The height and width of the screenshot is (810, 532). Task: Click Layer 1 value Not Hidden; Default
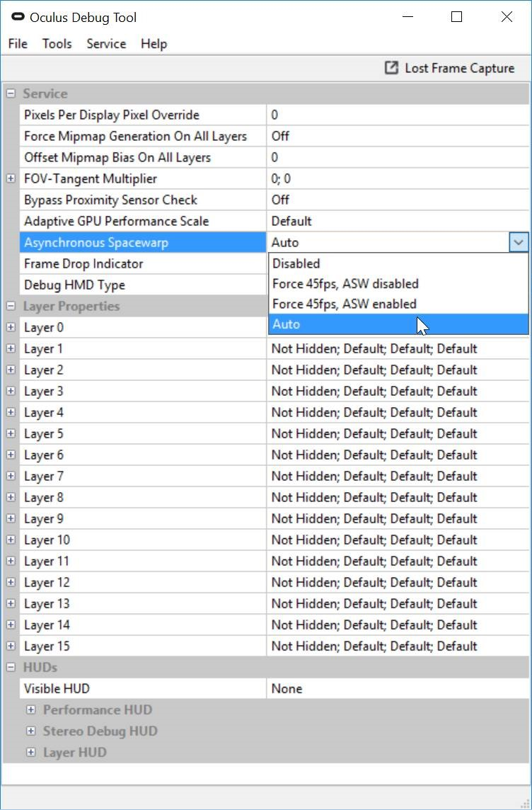pyautogui.click(x=398, y=348)
